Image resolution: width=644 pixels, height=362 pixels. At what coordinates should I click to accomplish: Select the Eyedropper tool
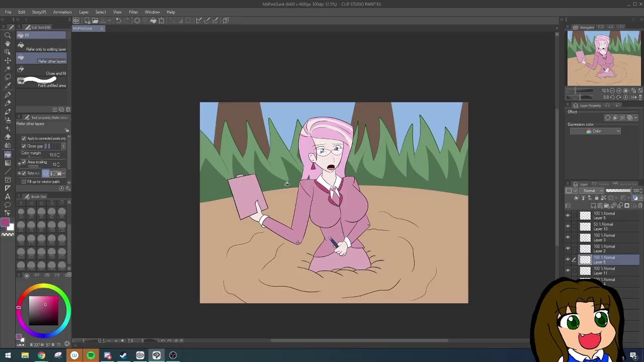pos(8,85)
